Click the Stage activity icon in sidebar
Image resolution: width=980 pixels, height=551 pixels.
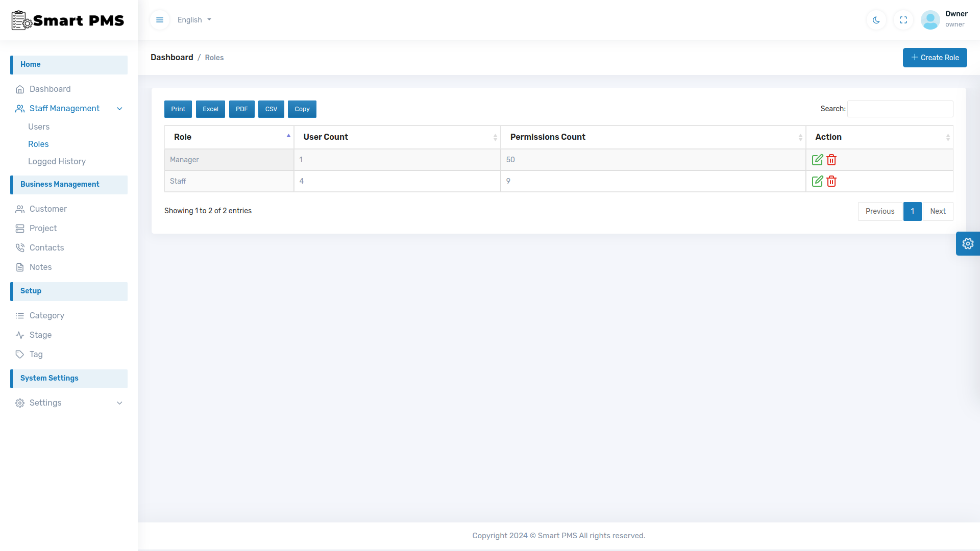point(20,335)
